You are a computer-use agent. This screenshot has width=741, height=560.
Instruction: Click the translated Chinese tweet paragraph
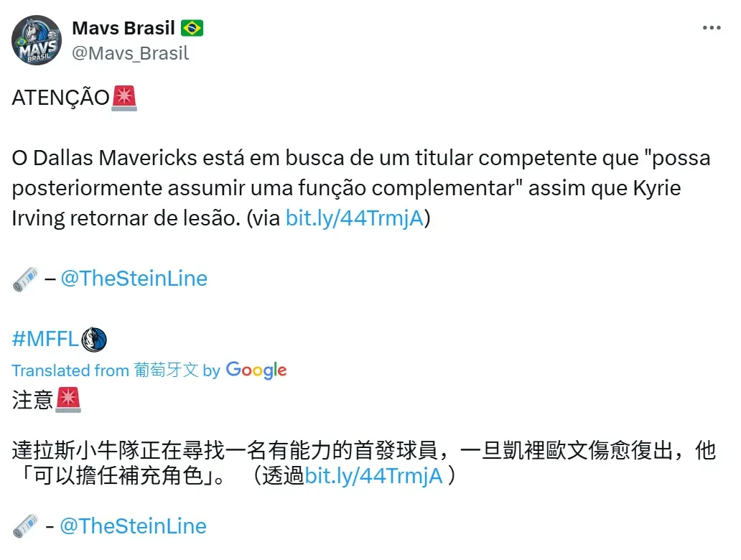[364, 463]
